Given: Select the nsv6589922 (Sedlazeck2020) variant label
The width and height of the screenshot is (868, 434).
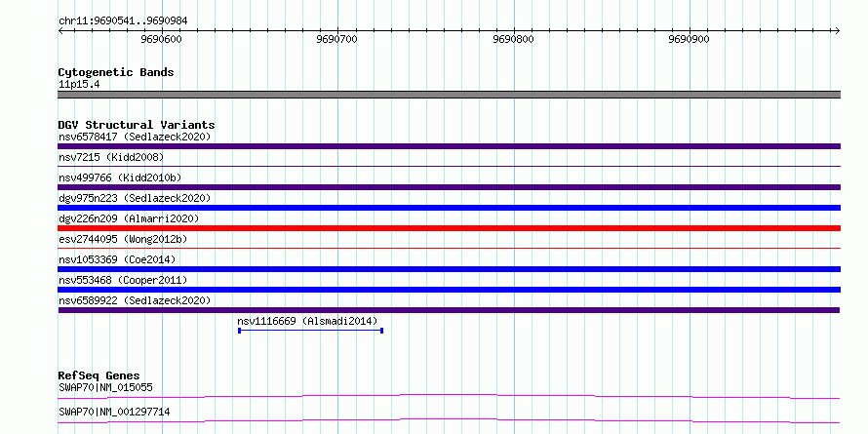Looking at the screenshot, I should pos(135,300).
